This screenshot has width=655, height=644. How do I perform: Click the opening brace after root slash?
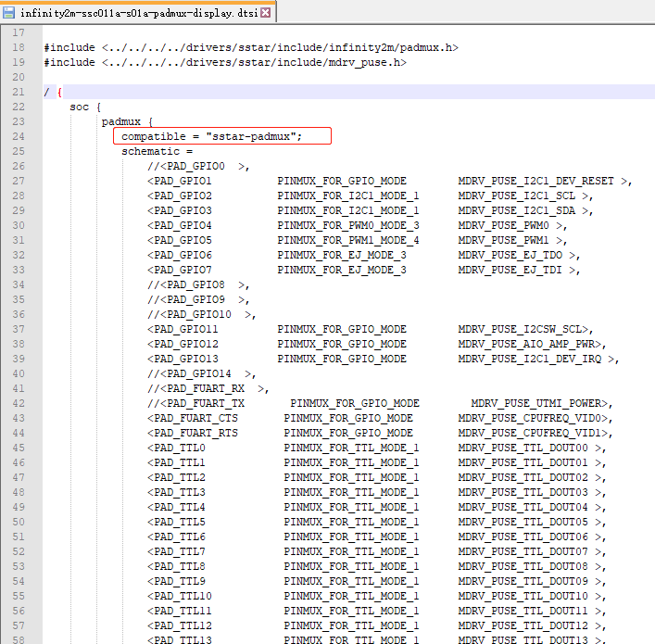coord(59,92)
